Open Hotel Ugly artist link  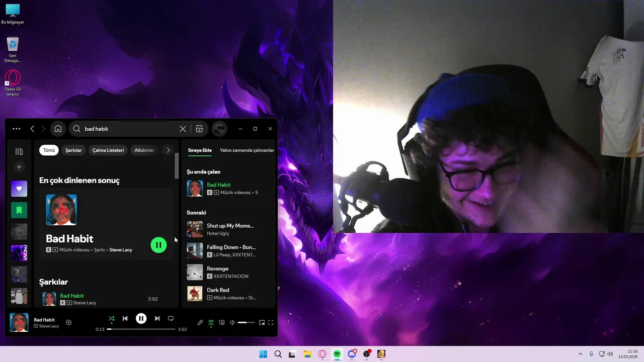pos(218,233)
